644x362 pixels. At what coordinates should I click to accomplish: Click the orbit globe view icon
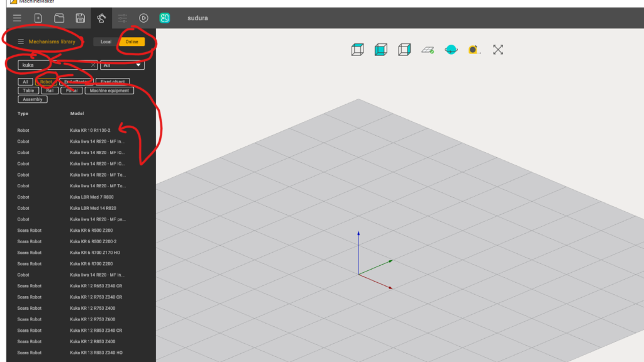[x=451, y=50]
